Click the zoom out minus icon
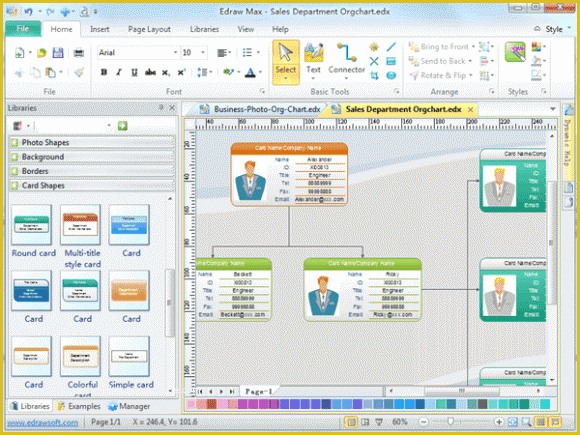 424,422
